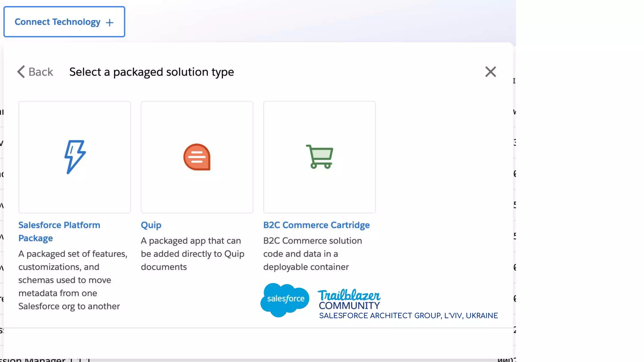The image size is (644, 362).
Task: Select the B2C Commerce shopping cart icon
Action: [319, 156]
